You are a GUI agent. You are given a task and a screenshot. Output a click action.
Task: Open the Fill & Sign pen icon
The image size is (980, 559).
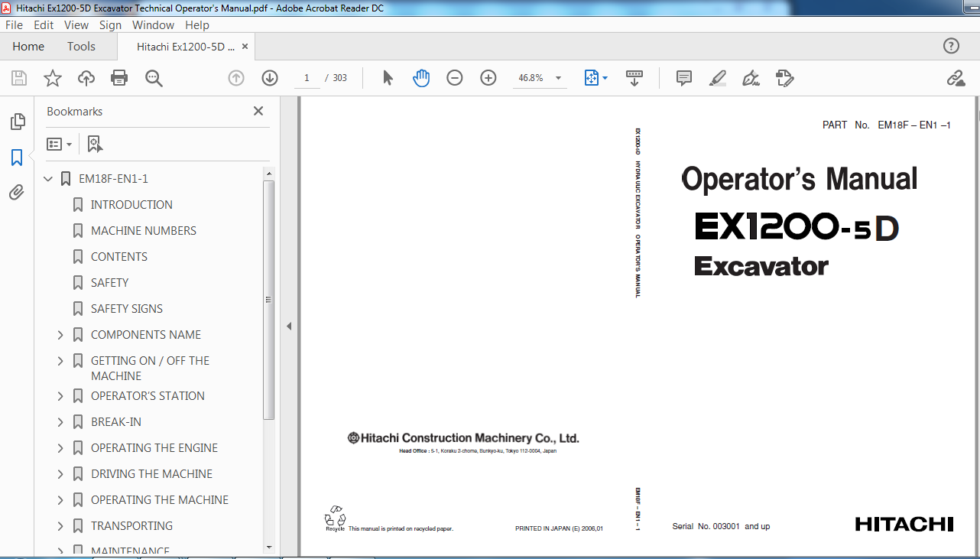pyautogui.click(x=751, y=78)
